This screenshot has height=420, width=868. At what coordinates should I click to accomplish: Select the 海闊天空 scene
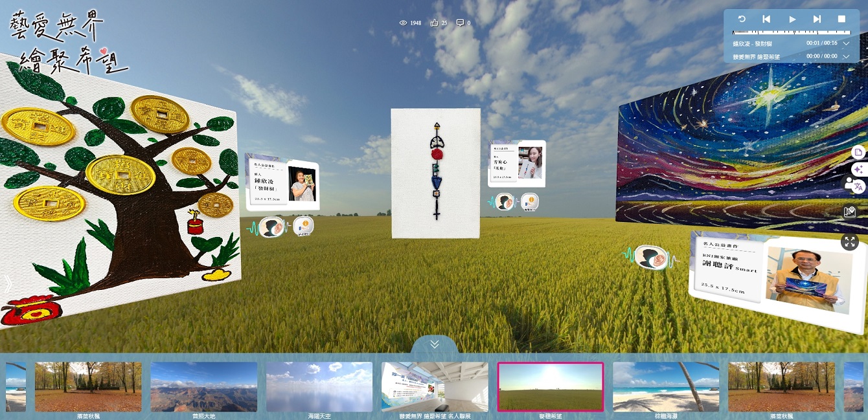(x=319, y=386)
